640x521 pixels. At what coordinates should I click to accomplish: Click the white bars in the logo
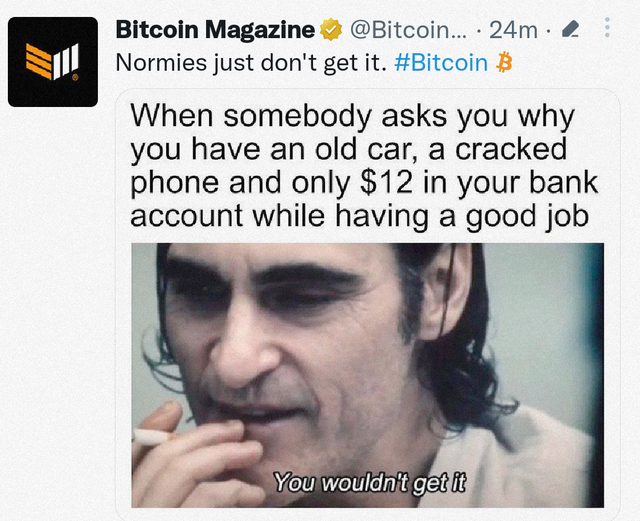pyautogui.click(x=66, y=62)
